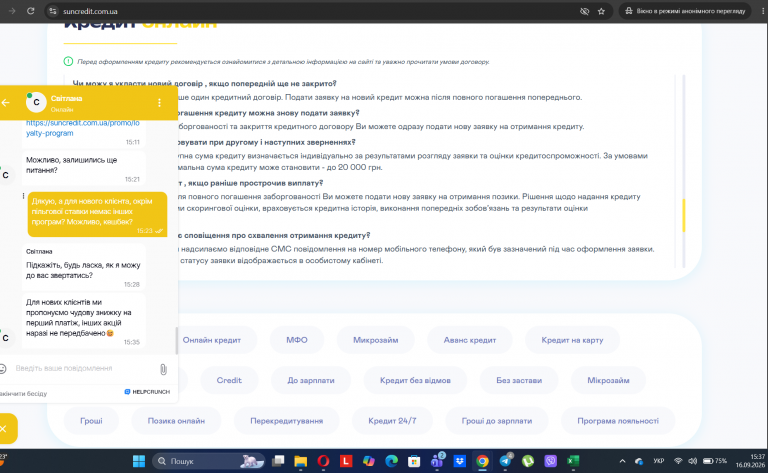The height and width of the screenshot is (473, 768).
Task: Select the Програма лояльності tag
Action: pyautogui.click(x=618, y=421)
